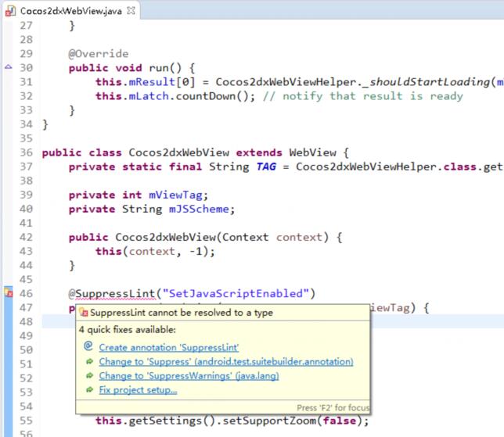This screenshot has height=437, width=504.
Task: Click 'SuppressLint cannot be resolved to a type' message
Action: pyautogui.click(x=182, y=313)
